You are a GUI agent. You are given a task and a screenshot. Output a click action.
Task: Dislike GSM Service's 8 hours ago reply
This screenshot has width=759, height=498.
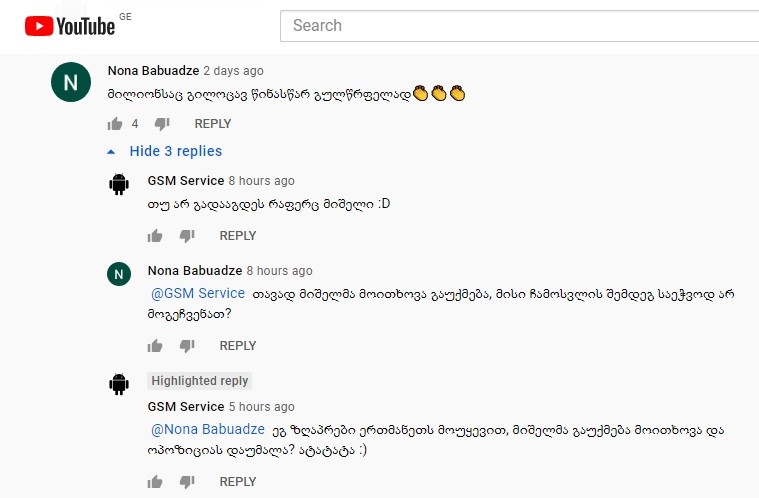click(187, 236)
